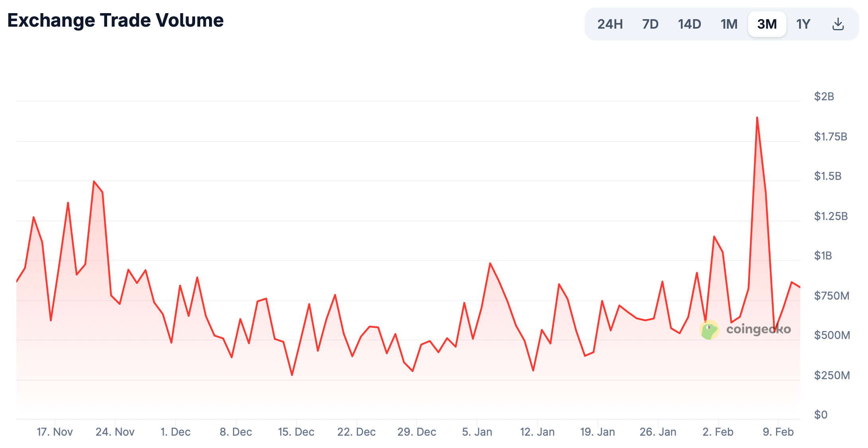Image resolution: width=868 pixels, height=448 pixels.
Task: Click the 17. Nov date label
Action: pyautogui.click(x=55, y=432)
